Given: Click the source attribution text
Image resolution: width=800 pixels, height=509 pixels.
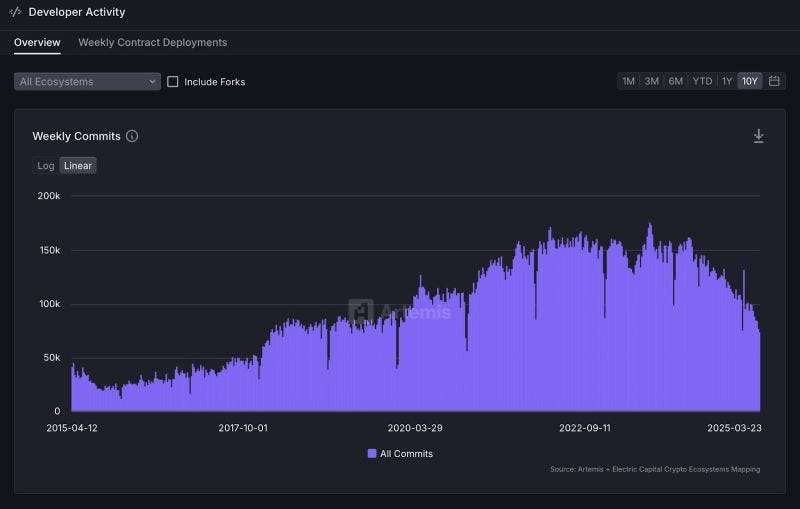Looking at the screenshot, I should click(x=655, y=469).
